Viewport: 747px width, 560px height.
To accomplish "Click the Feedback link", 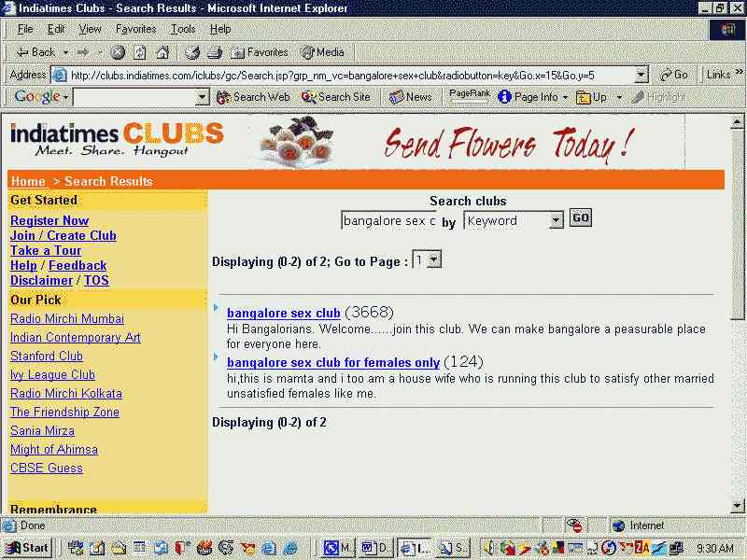I will (78, 266).
